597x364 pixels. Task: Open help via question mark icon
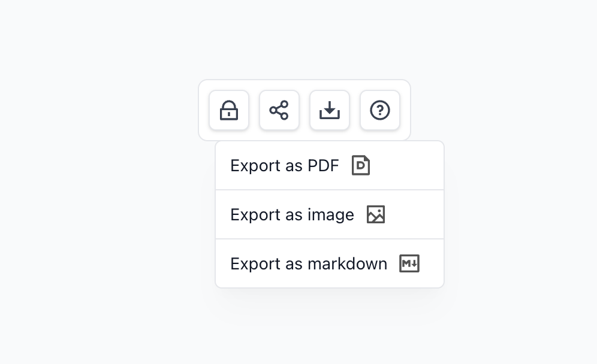pos(380,110)
